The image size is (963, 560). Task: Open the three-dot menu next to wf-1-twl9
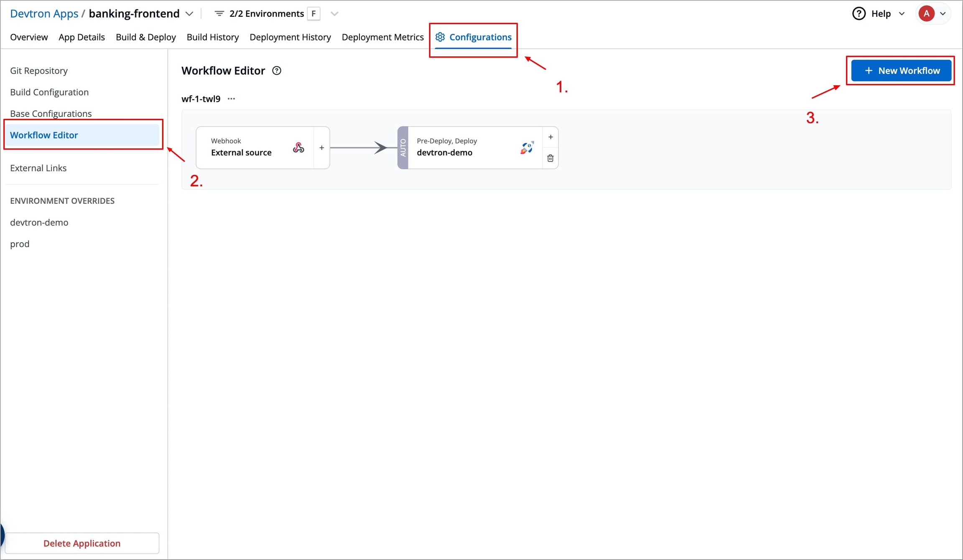click(x=231, y=99)
